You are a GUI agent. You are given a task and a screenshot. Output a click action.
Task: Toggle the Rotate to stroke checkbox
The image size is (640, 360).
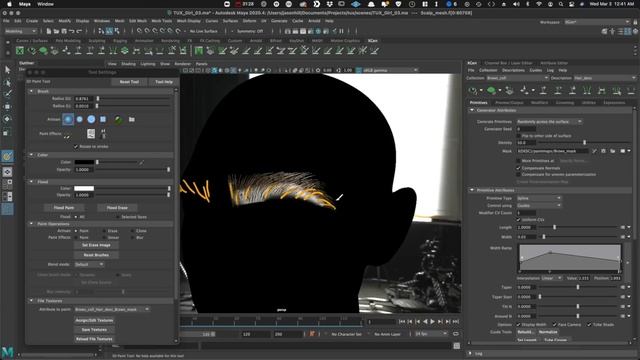[76, 146]
